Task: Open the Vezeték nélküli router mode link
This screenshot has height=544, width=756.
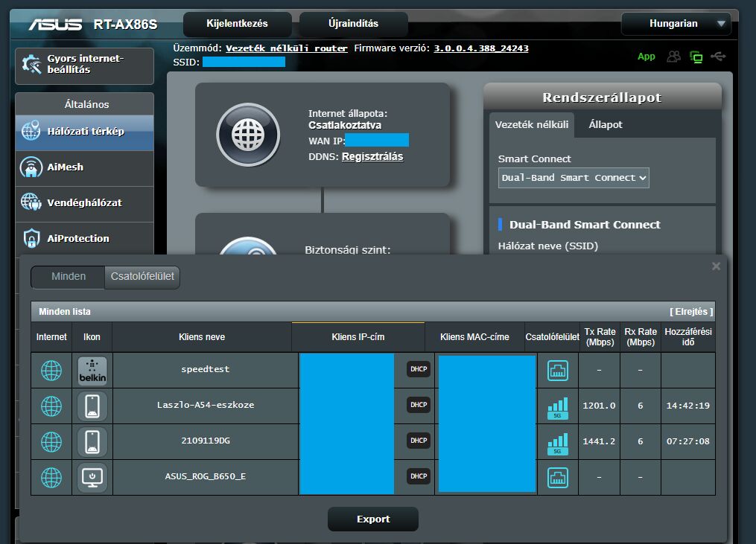Action: pos(287,48)
